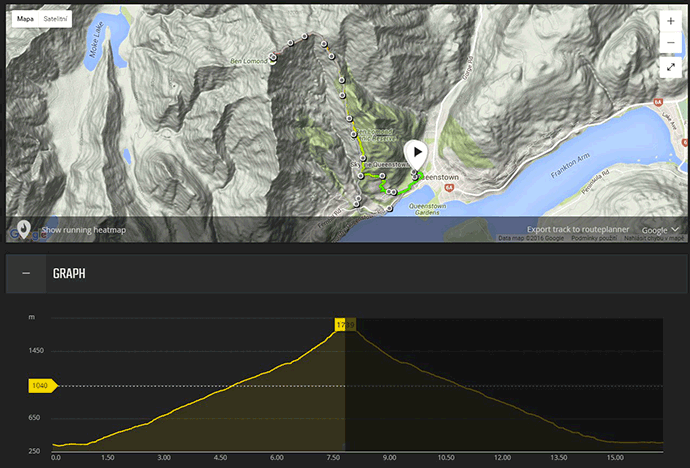Zoom in on the map
Screen dimensions: 690x468
670,21
